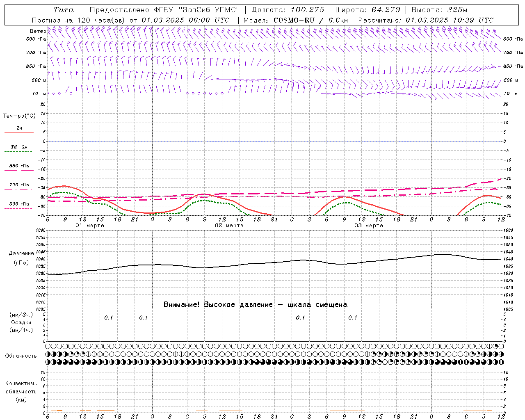Click the station name "Tura" in the header

(64, 10)
